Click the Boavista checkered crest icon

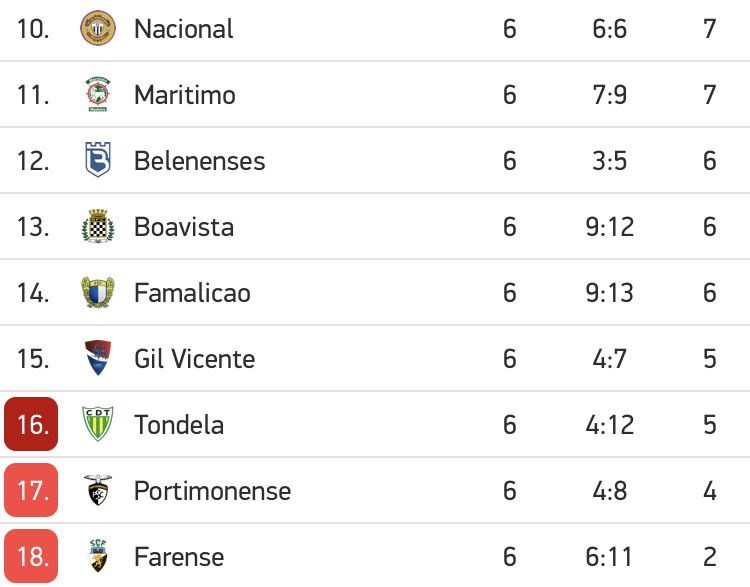(98, 226)
